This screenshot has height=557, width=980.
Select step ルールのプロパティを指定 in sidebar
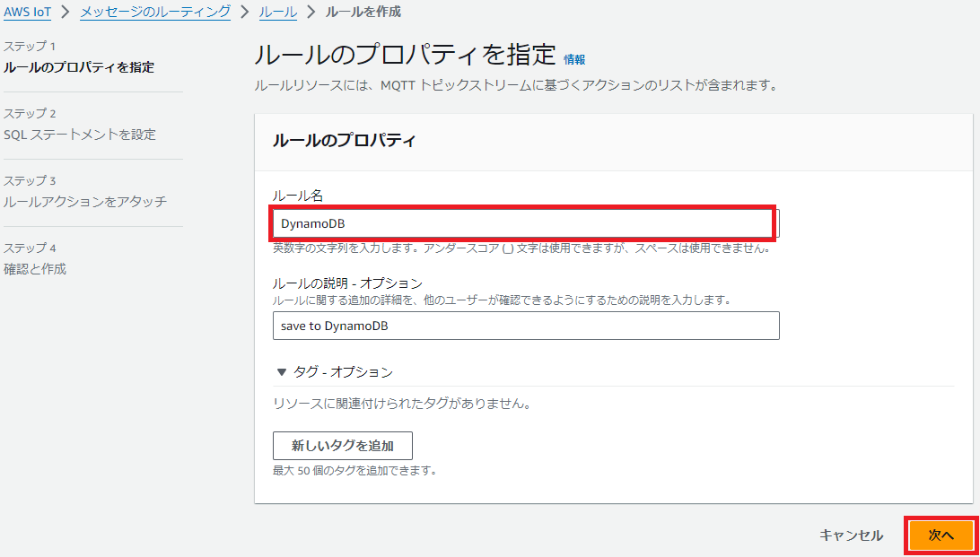[x=79, y=67]
